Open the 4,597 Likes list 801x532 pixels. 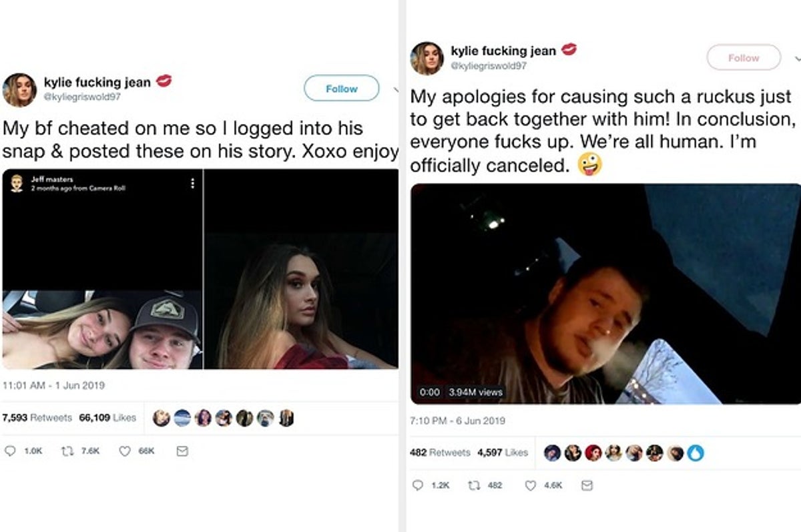pos(502,453)
